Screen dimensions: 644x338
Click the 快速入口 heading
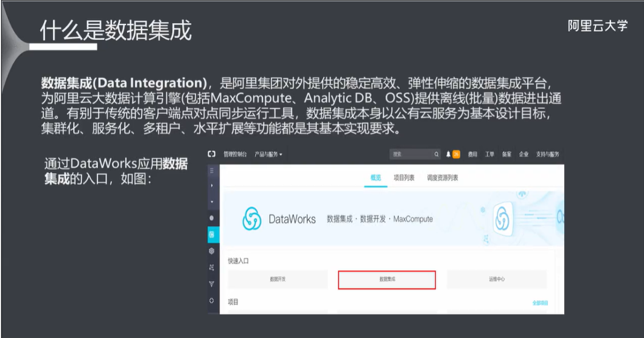238,261
